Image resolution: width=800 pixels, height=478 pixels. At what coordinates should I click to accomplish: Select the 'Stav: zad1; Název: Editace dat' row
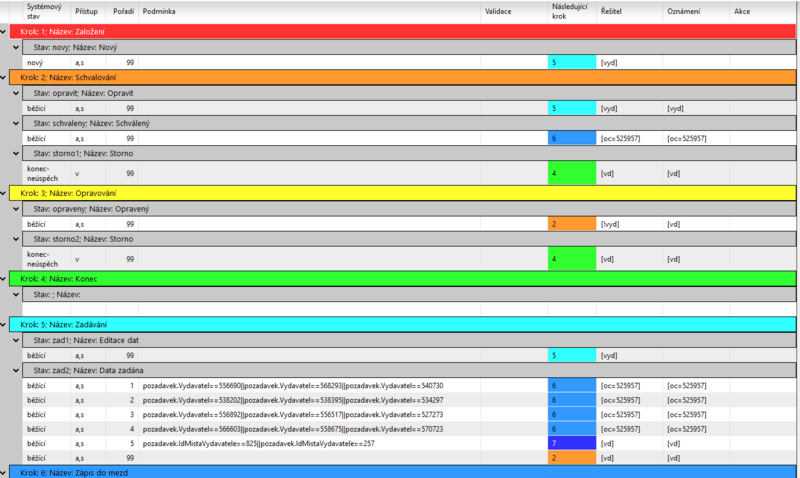[x=409, y=340]
